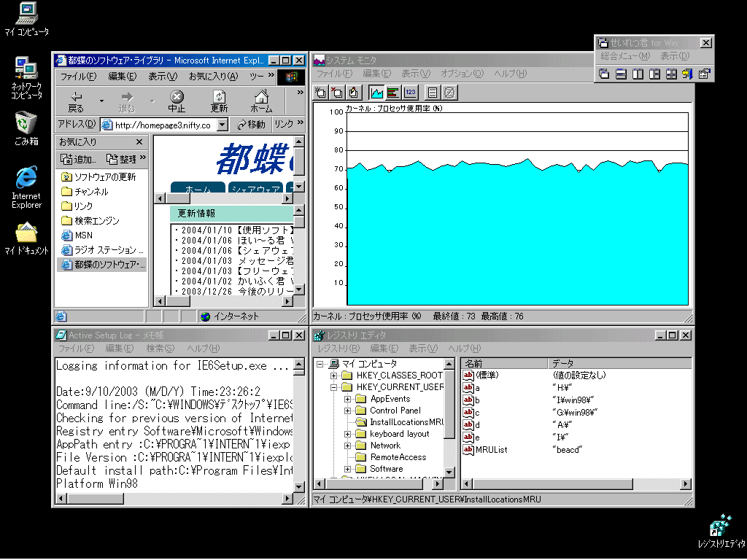Image resolution: width=747 pixels, height=560 pixels.
Task: Expand Control Panel key in registry tree
Action: (x=348, y=411)
